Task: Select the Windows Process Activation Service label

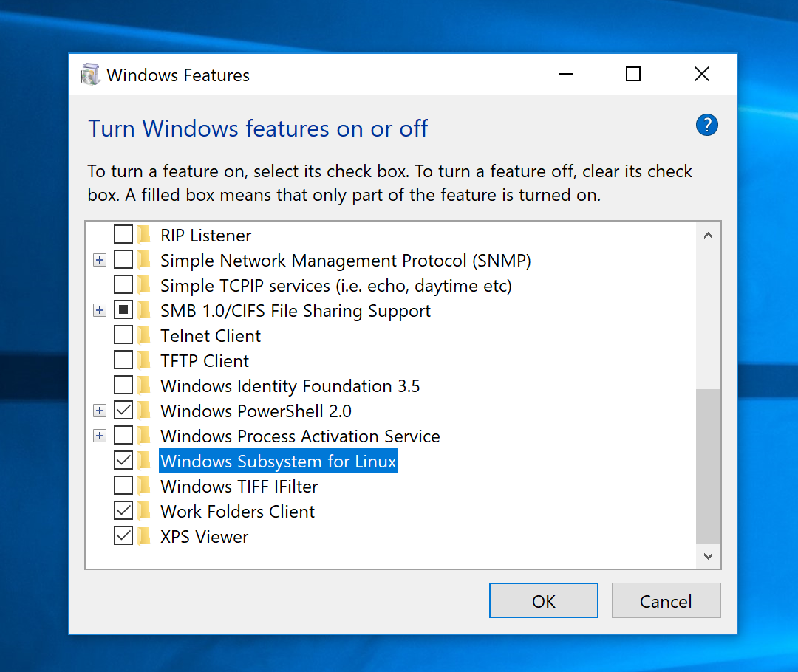Action: pos(299,436)
